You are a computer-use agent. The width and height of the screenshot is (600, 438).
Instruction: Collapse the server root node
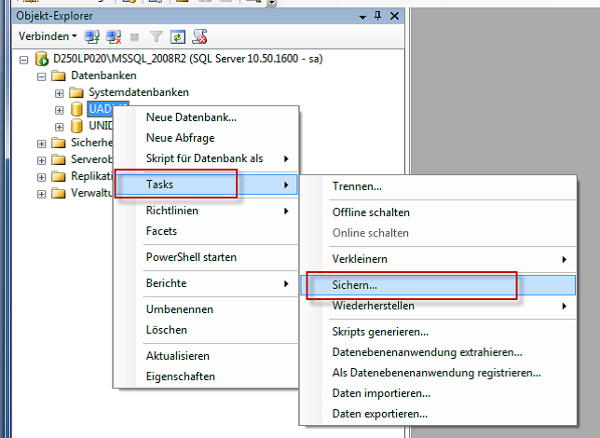pyautogui.click(x=24, y=60)
